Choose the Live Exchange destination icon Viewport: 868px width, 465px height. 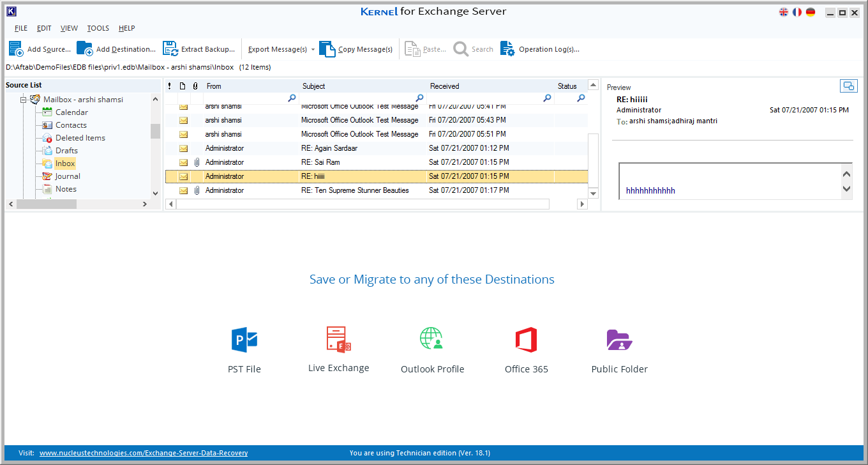pyautogui.click(x=339, y=339)
